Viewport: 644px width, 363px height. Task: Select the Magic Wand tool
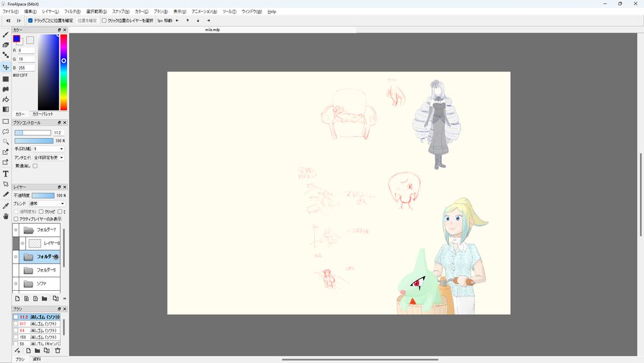pyautogui.click(x=6, y=142)
